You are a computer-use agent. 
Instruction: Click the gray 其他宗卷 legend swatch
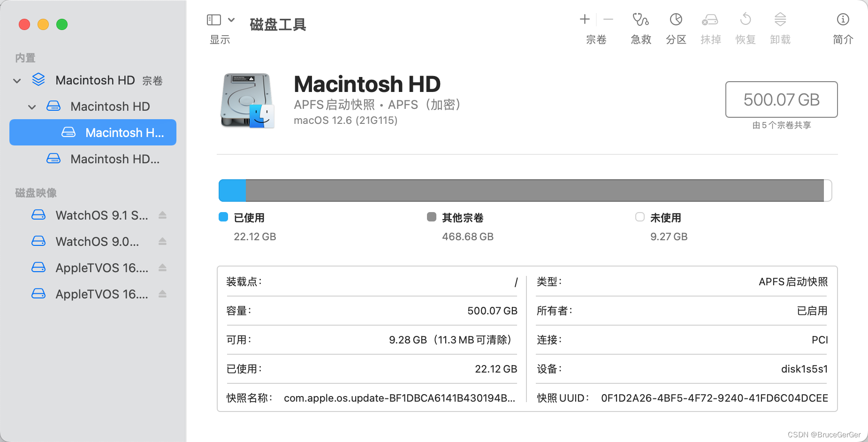432,217
